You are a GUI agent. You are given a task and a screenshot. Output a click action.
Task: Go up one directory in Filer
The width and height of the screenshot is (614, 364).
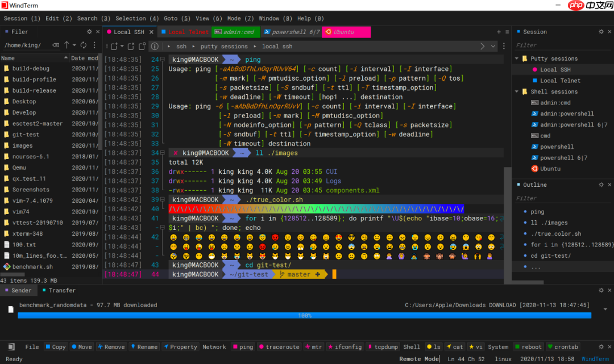coord(67,45)
